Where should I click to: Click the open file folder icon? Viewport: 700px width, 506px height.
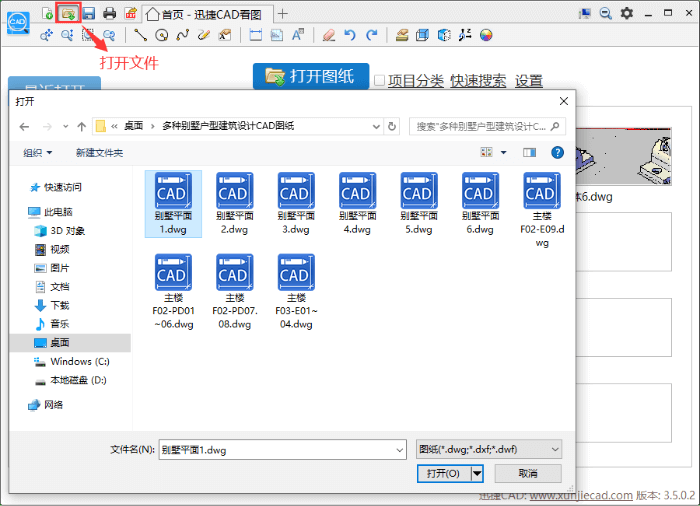coord(68,13)
